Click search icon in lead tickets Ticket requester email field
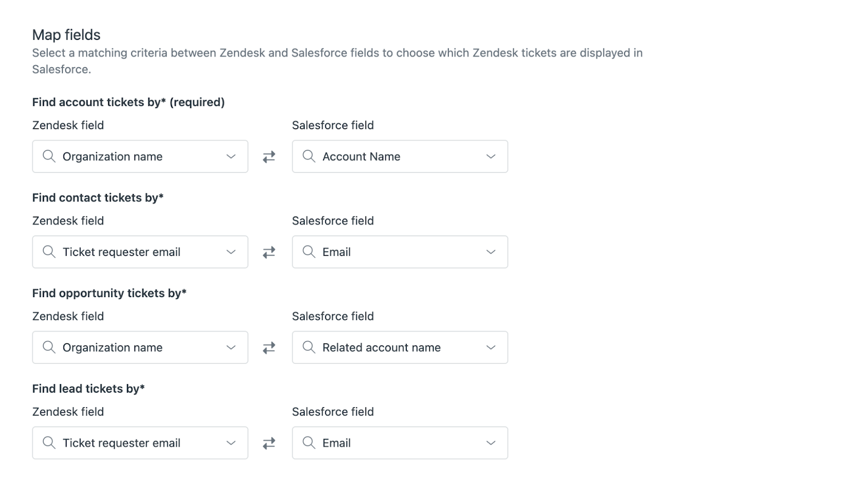 coord(49,443)
